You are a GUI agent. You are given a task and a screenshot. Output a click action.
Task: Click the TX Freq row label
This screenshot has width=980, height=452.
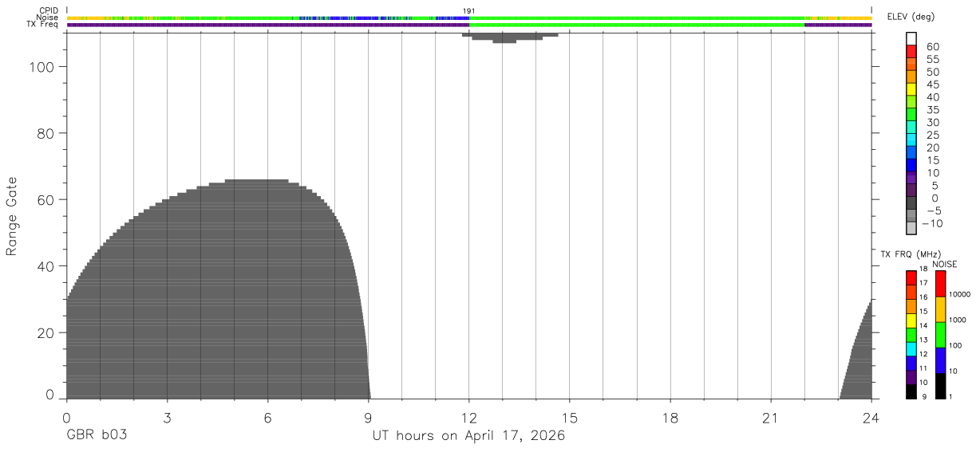pyautogui.click(x=42, y=25)
